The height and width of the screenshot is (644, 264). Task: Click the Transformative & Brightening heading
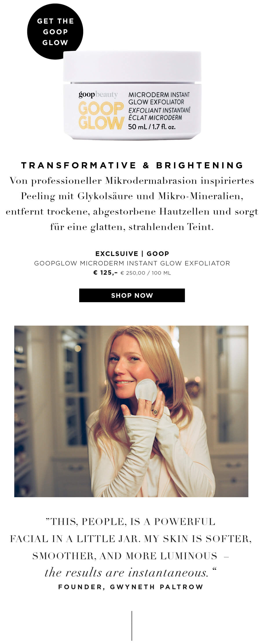(132, 165)
